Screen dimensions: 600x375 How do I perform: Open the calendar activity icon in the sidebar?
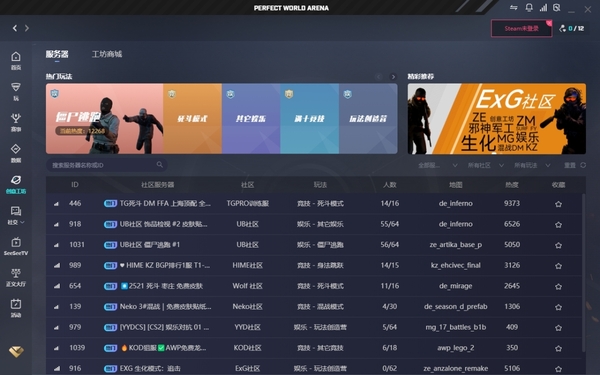[16, 308]
